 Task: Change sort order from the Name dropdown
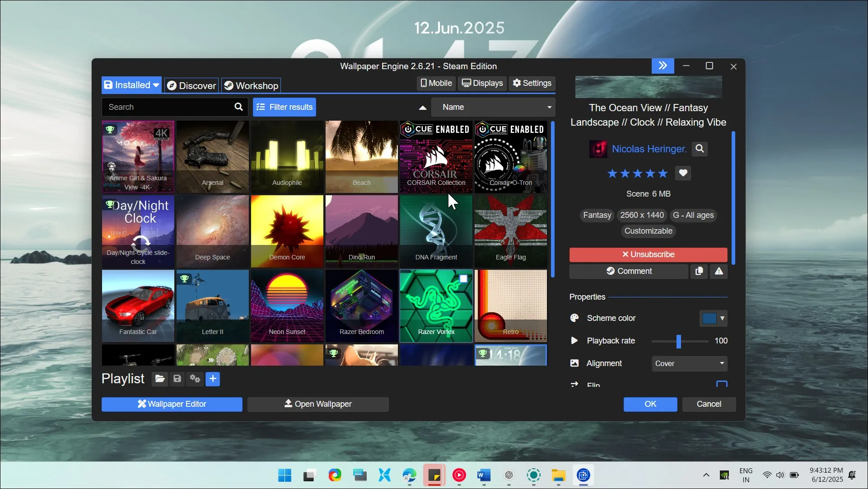click(493, 107)
